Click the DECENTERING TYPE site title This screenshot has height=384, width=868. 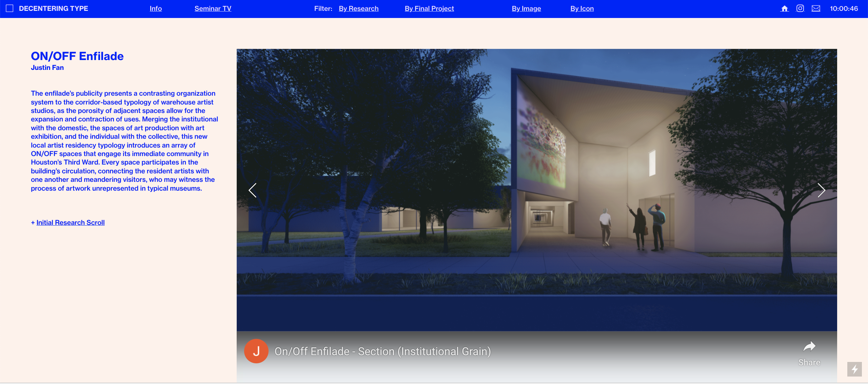coord(54,8)
